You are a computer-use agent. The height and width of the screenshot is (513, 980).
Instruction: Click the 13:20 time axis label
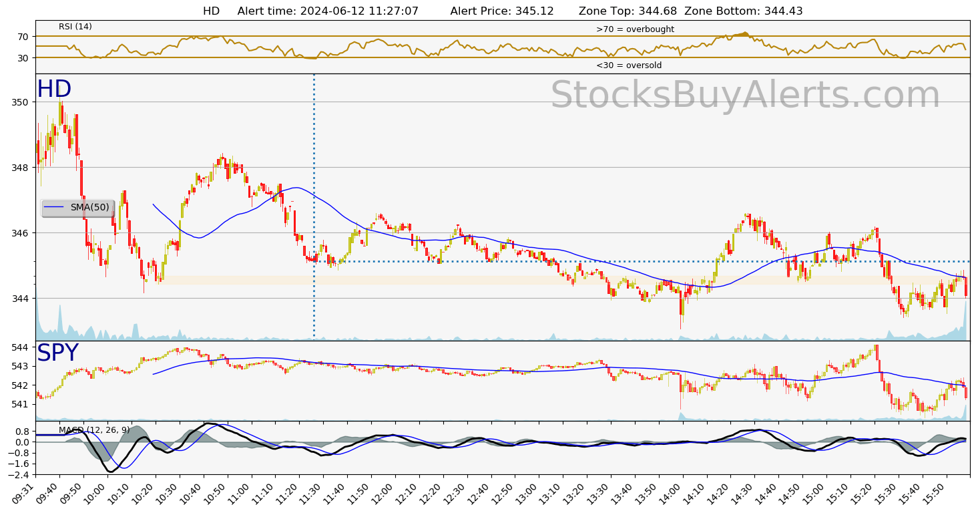coord(575,493)
